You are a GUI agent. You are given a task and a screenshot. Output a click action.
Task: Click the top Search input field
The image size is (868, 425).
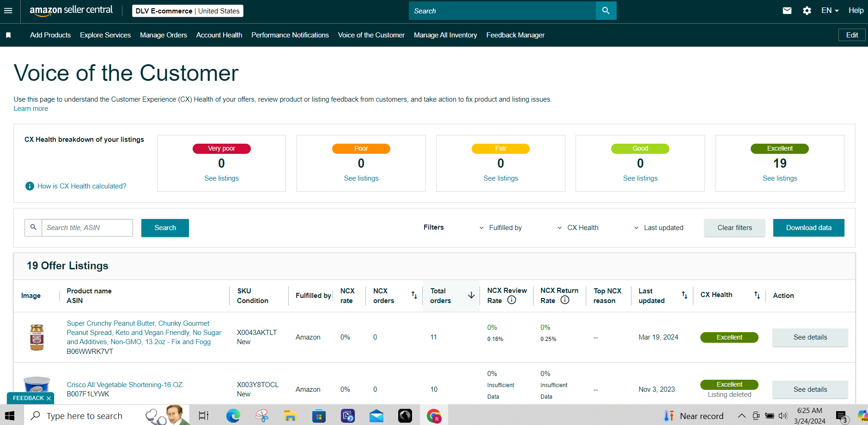tap(502, 11)
